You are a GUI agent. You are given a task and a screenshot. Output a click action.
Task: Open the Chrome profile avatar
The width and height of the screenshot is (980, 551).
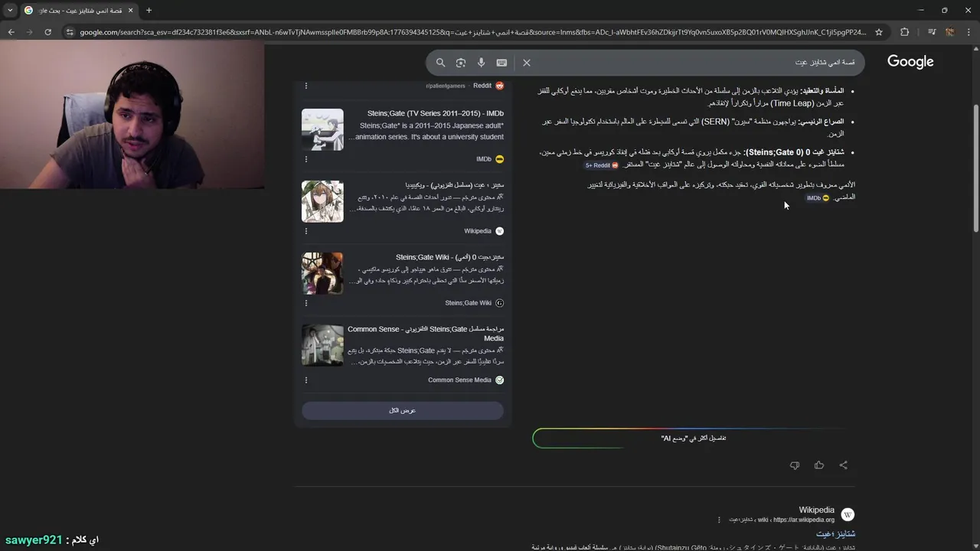click(949, 32)
